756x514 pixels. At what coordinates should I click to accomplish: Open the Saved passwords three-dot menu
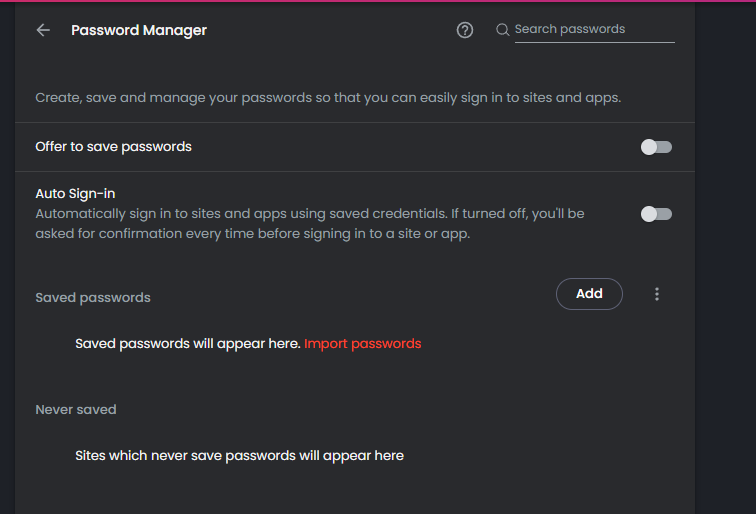pos(657,294)
